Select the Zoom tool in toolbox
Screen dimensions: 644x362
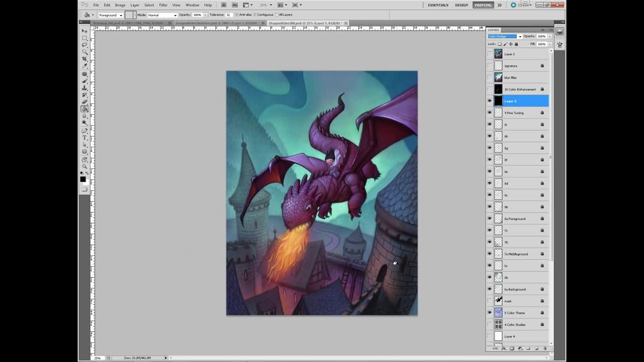[85, 166]
